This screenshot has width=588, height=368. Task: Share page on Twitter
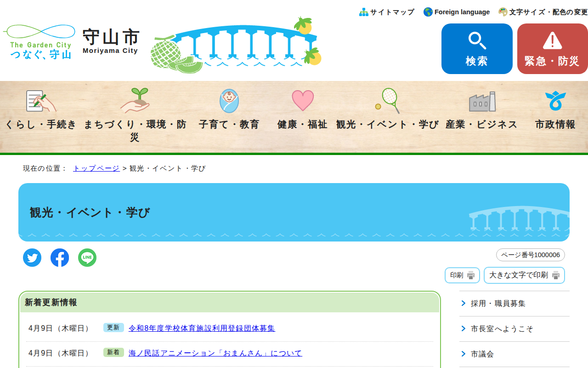click(32, 258)
